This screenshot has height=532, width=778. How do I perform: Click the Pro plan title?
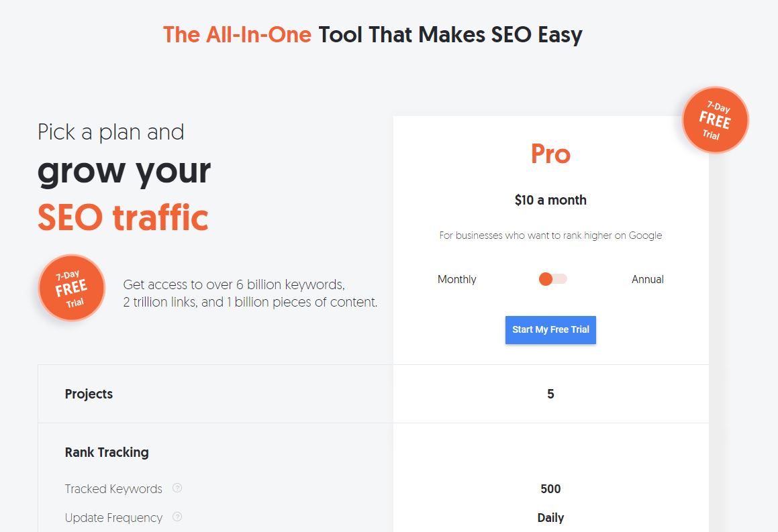click(550, 154)
